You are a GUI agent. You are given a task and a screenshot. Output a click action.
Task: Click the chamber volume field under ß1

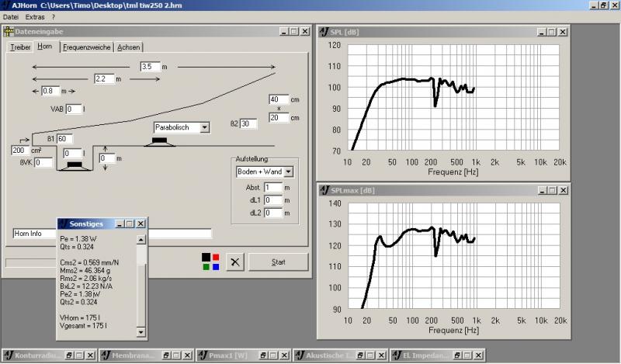[x=72, y=154]
